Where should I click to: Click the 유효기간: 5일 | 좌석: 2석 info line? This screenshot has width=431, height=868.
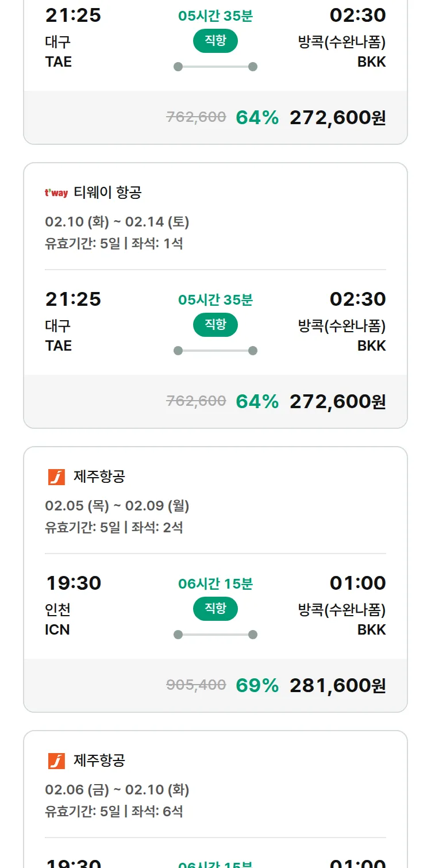(114, 528)
